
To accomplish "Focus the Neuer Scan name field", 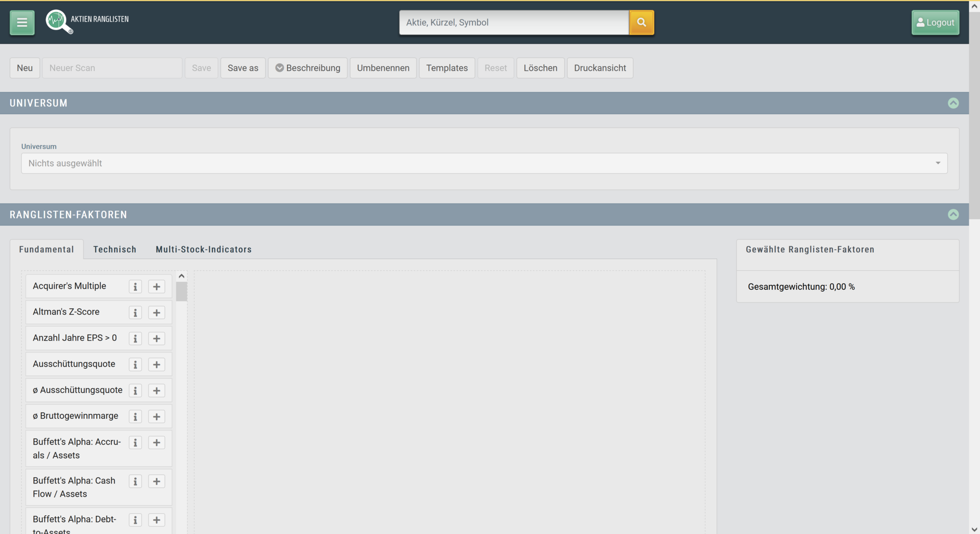I will [x=112, y=68].
